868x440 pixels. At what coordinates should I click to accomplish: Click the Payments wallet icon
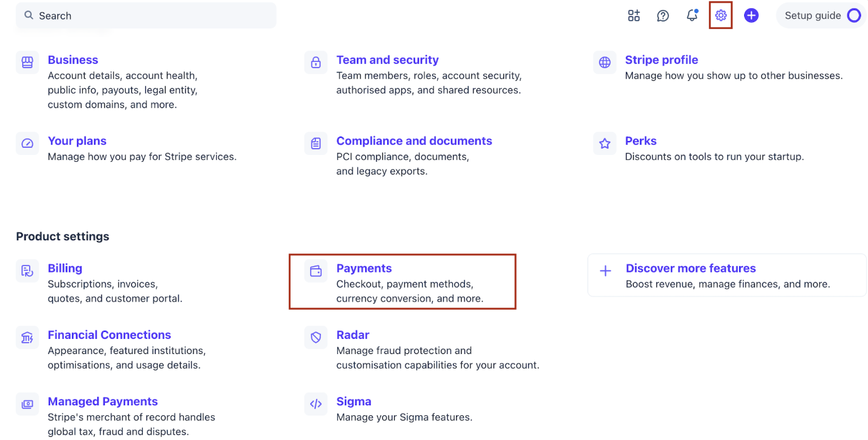pyautogui.click(x=316, y=271)
